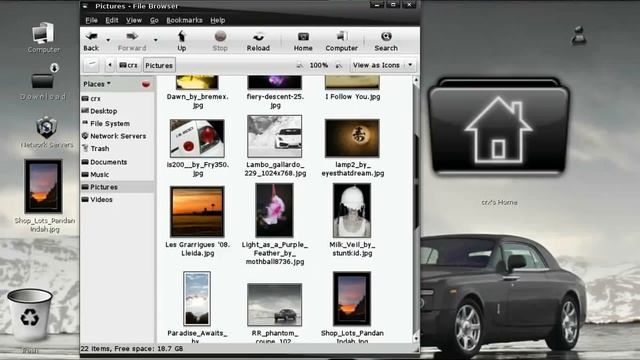Go Back in the file browser
The image size is (640, 360).
[91, 41]
